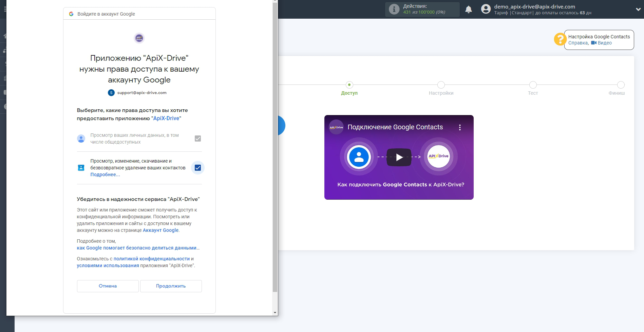
Task: Toggle the contacts access checkbox
Action: (198, 168)
